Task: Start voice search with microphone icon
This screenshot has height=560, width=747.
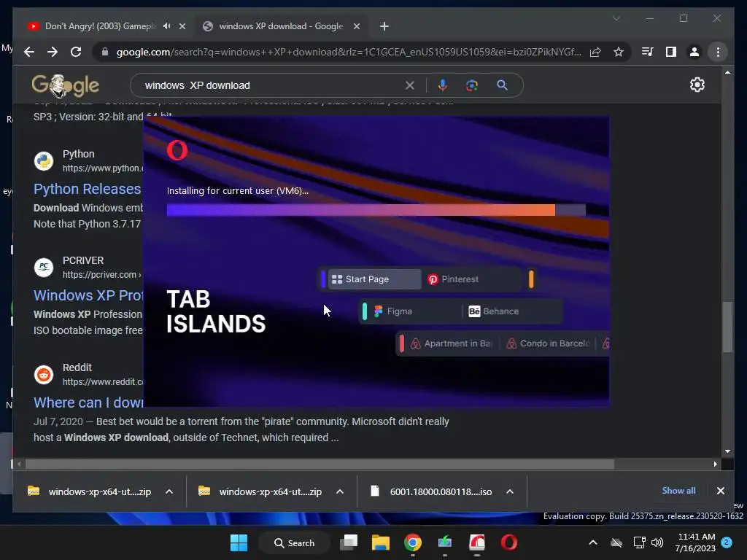Action: coord(443,85)
